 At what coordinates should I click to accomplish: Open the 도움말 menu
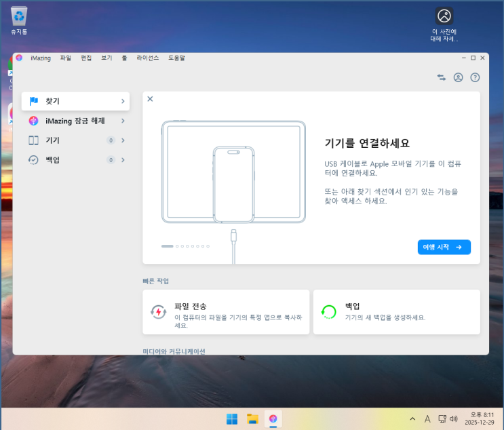coord(176,58)
